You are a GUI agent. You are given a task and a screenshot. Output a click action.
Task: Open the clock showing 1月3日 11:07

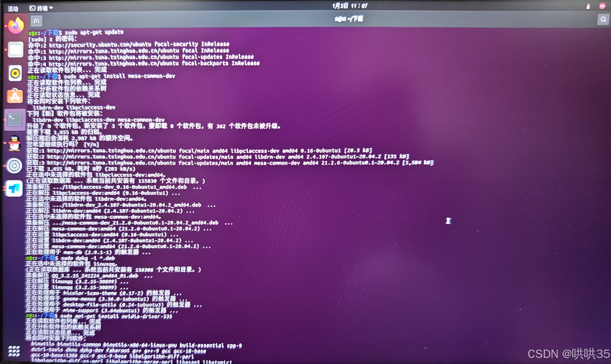[x=350, y=6]
